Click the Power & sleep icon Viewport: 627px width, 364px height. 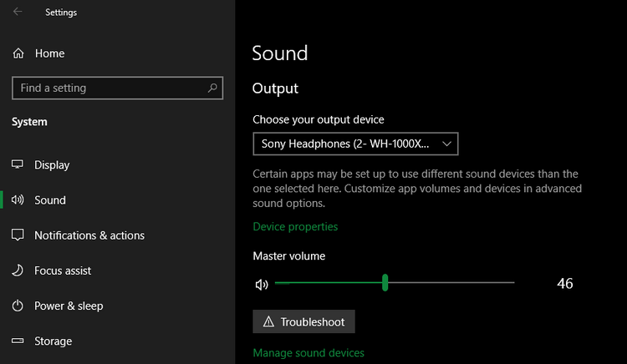point(18,306)
